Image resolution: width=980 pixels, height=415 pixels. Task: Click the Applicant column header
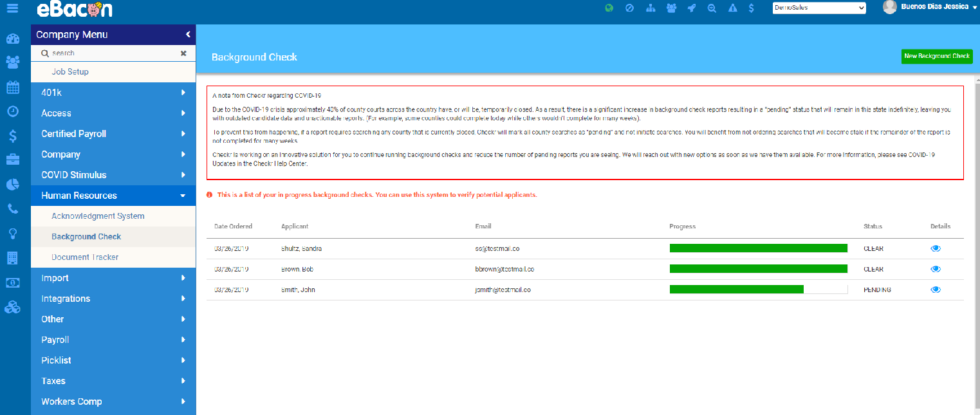(295, 226)
